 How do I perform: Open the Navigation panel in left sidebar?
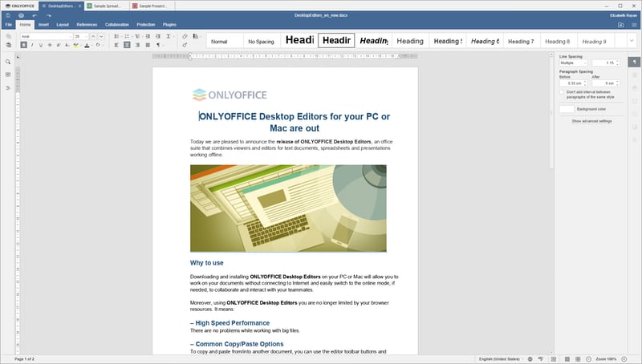(8, 87)
